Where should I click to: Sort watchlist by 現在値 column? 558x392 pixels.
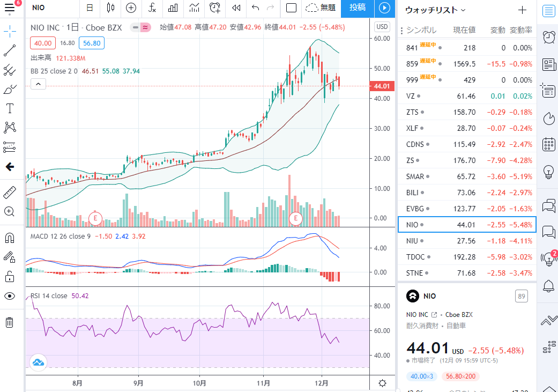[x=464, y=30]
